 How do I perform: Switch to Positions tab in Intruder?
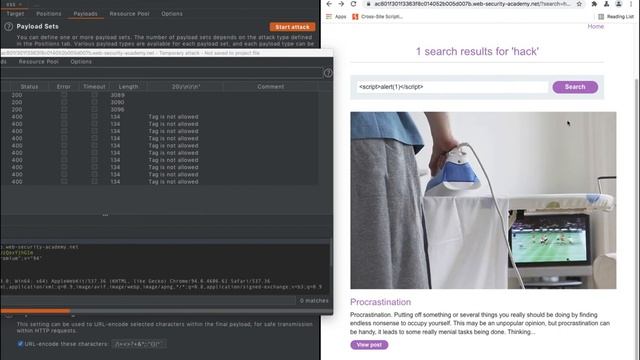(x=49, y=13)
